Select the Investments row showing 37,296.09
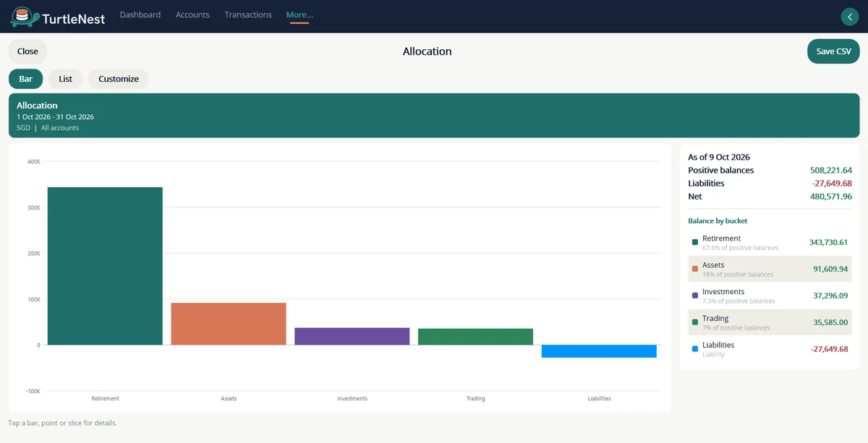Screen dimensions: 868x443 (x=770, y=296)
